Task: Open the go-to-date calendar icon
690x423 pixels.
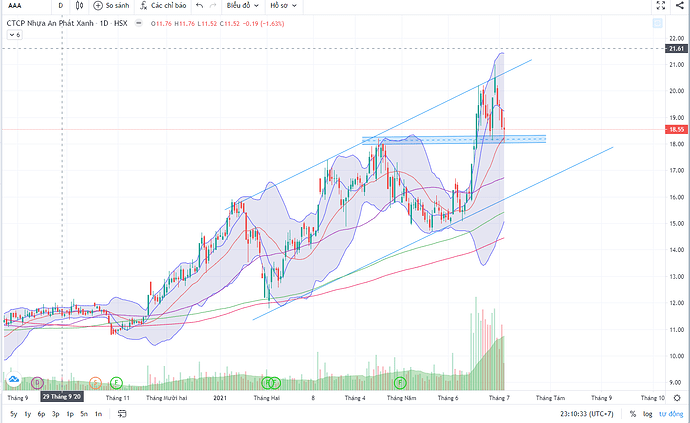Action: point(122,414)
